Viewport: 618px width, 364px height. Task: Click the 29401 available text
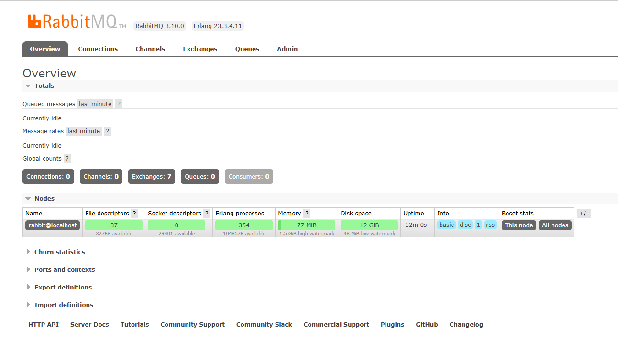177,234
